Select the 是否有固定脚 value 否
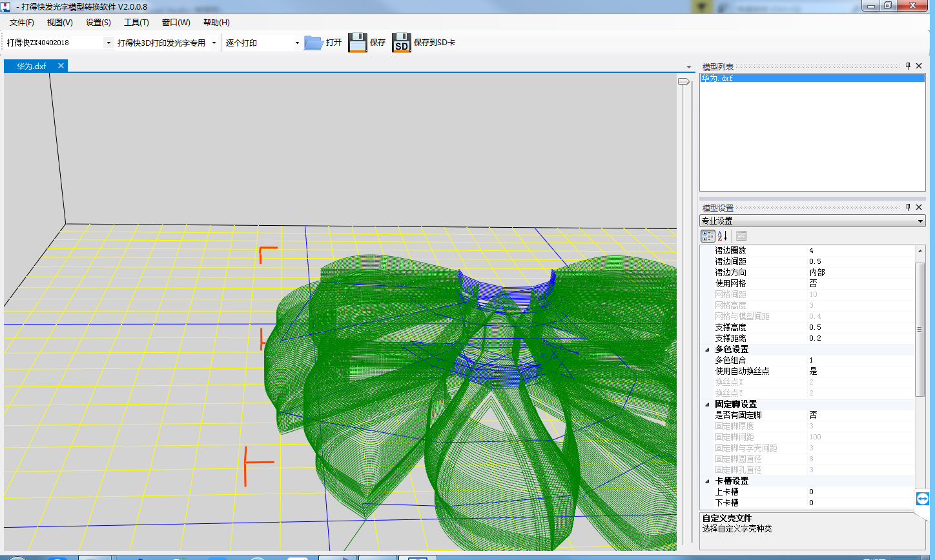 861,415
